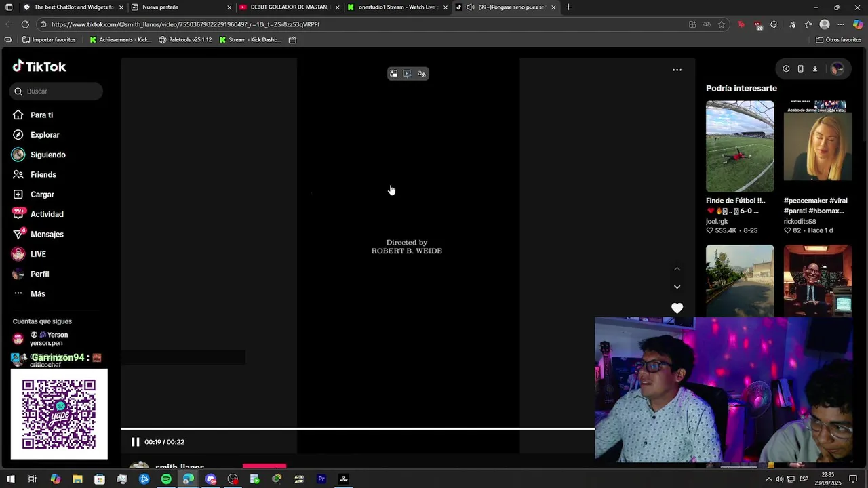The image size is (868, 488).
Task: Open joel.rgk author link
Action: click(x=717, y=222)
